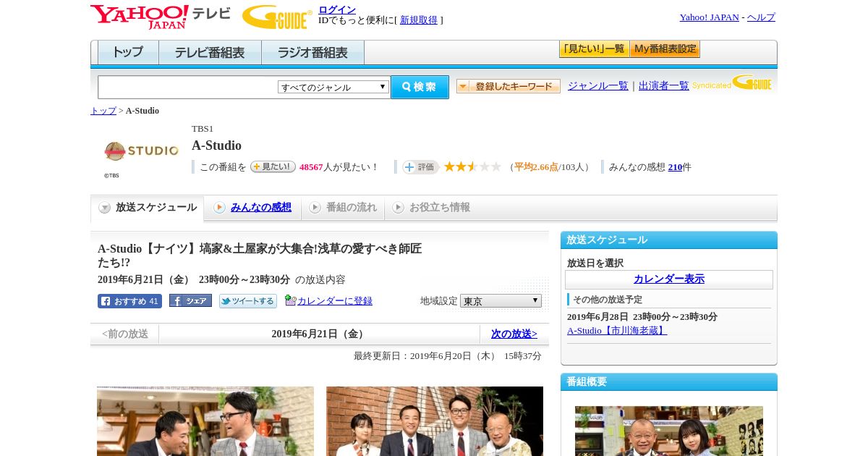868x456 pixels.
Task: Click the Syndicated G-GUIDE logo
Action: [732, 83]
